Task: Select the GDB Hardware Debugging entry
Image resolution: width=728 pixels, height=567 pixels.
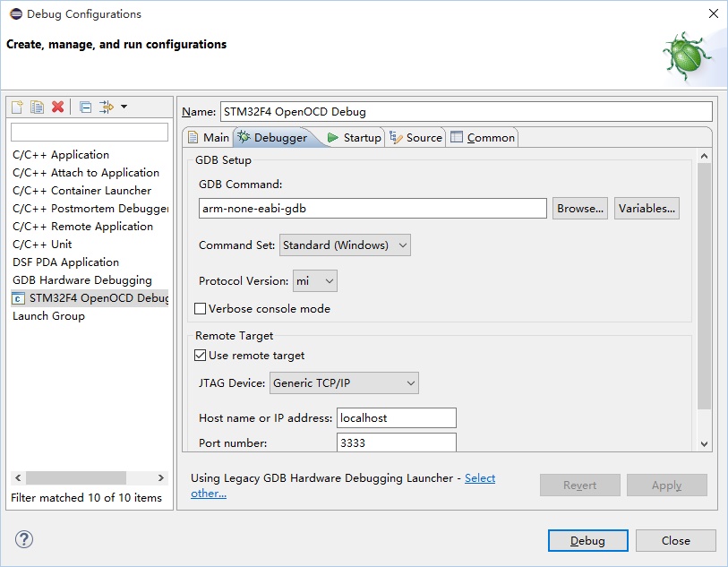Action: click(82, 280)
